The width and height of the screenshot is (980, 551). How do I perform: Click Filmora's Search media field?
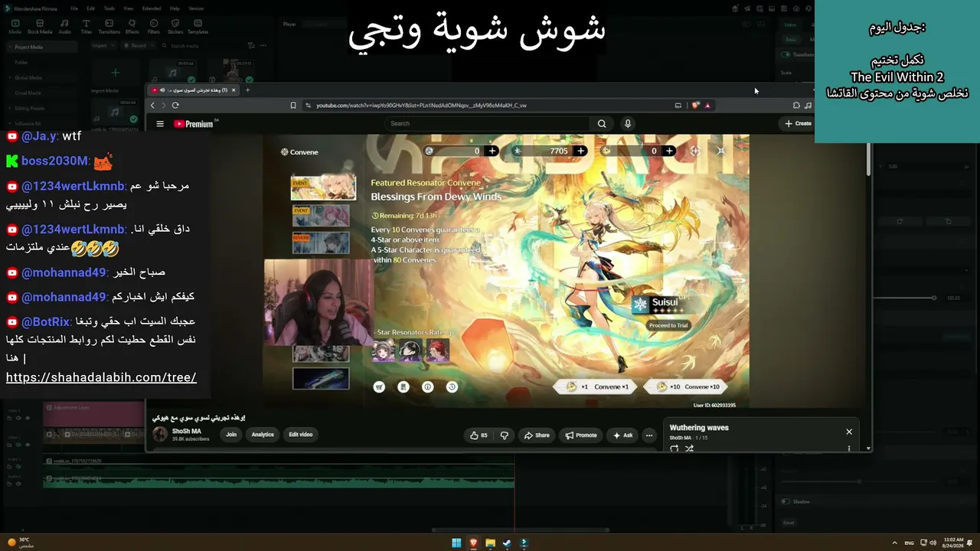[x=201, y=45]
